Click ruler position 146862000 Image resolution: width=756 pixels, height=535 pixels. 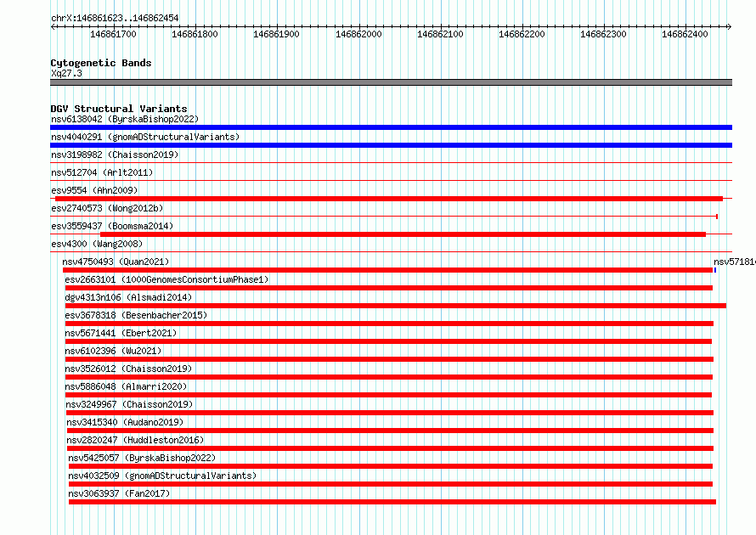358,34
